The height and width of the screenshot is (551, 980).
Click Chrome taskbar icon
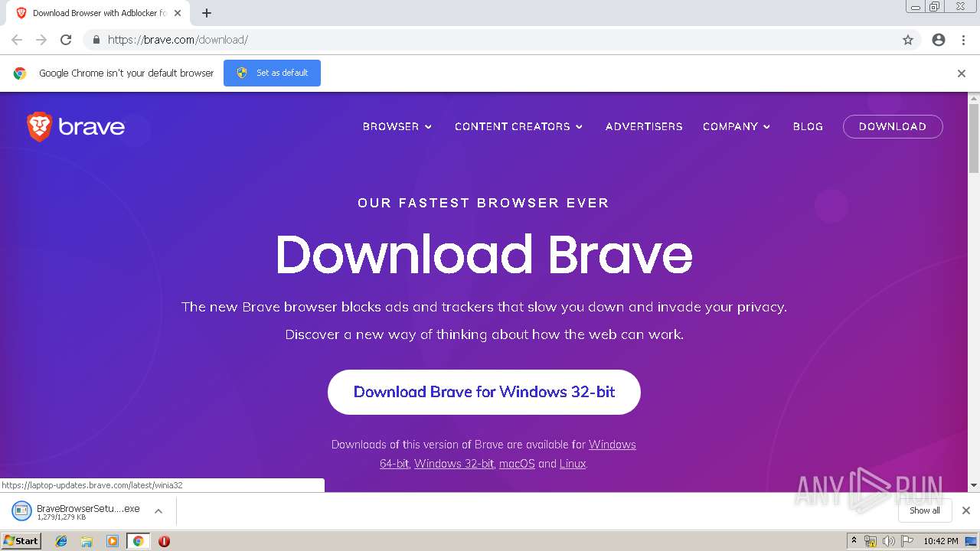tap(139, 541)
